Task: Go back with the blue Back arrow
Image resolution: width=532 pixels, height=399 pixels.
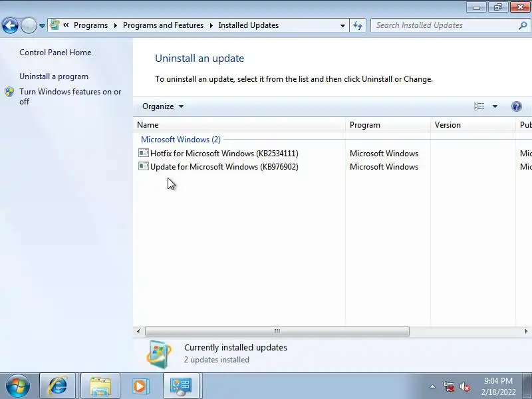Action: click(10, 25)
